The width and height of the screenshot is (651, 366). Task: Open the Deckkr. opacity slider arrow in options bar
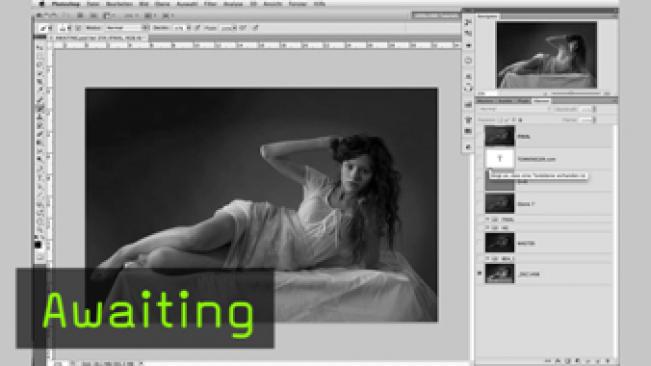click(x=189, y=28)
